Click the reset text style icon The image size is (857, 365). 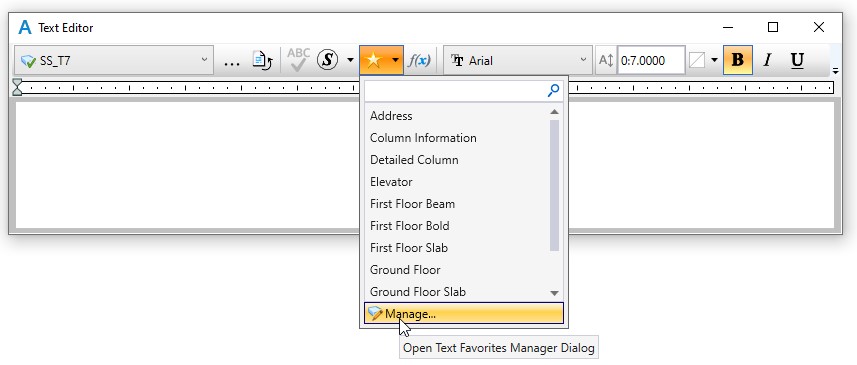click(x=262, y=60)
